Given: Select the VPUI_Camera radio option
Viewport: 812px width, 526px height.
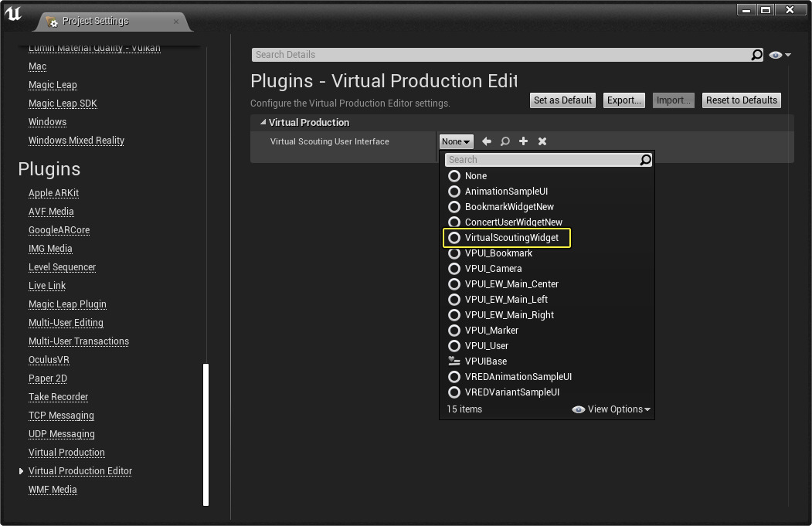Looking at the screenshot, I should pyautogui.click(x=454, y=268).
